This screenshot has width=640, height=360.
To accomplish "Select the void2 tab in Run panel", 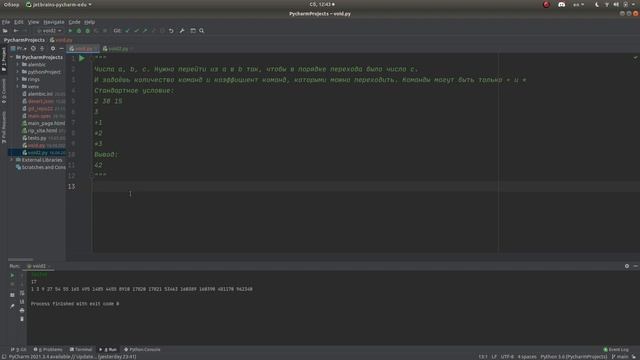I will [39, 266].
